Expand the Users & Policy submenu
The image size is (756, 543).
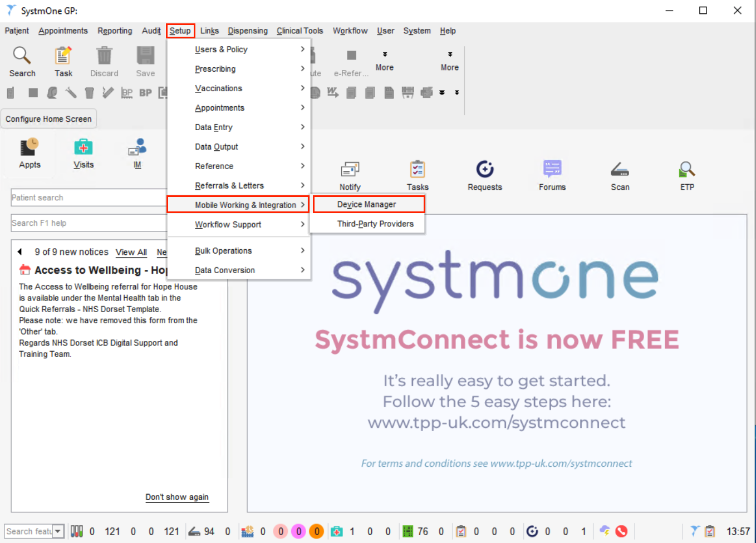pyautogui.click(x=239, y=50)
